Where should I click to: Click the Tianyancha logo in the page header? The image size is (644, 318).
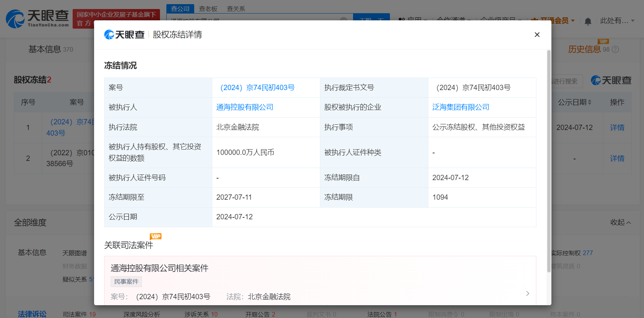pos(37,18)
